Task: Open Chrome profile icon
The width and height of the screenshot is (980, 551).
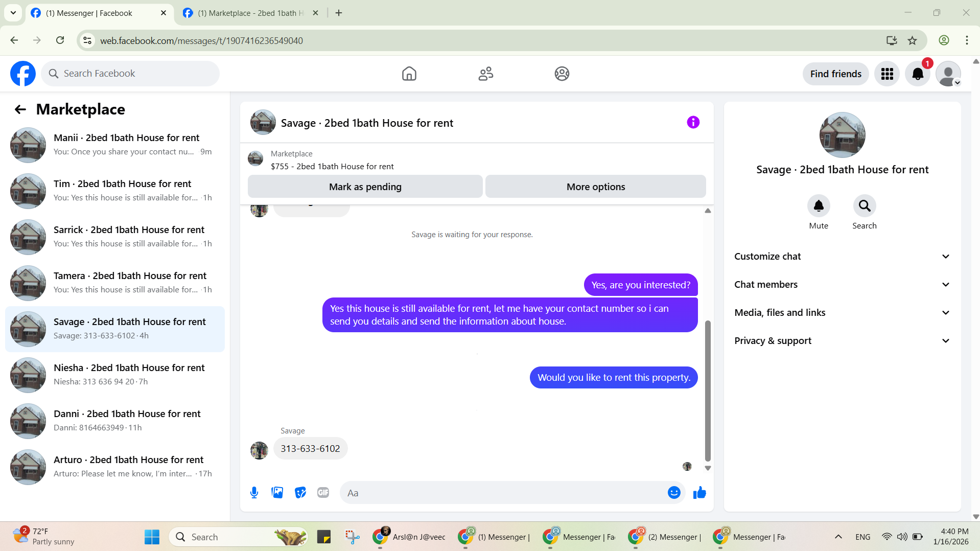Action: pyautogui.click(x=944, y=40)
